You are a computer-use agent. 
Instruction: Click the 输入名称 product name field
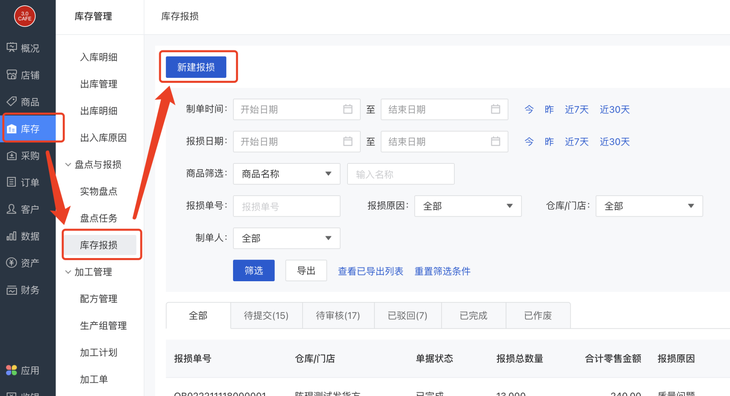pyautogui.click(x=401, y=174)
